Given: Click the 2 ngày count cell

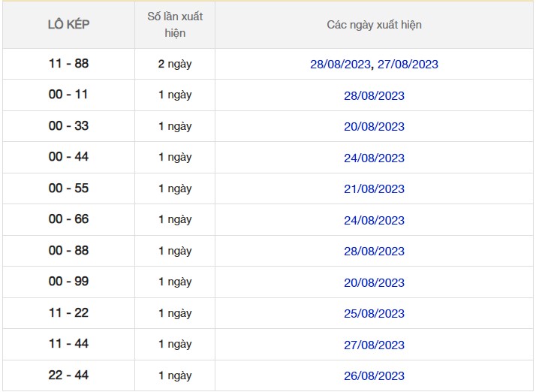Looking at the screenshot, I should (175, 64).
